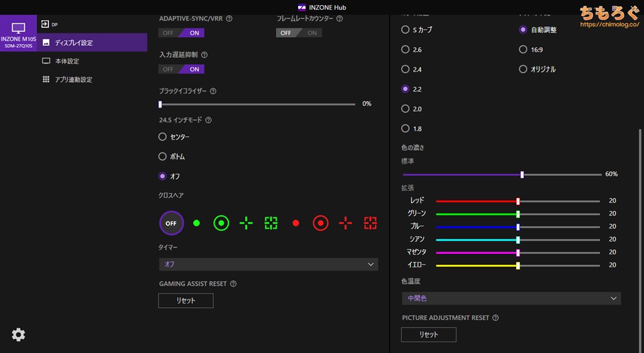The image size is (644, 353).
Task: Open help for ADAPTIVE-SYNC/VRR
Action: coord(229,18)
